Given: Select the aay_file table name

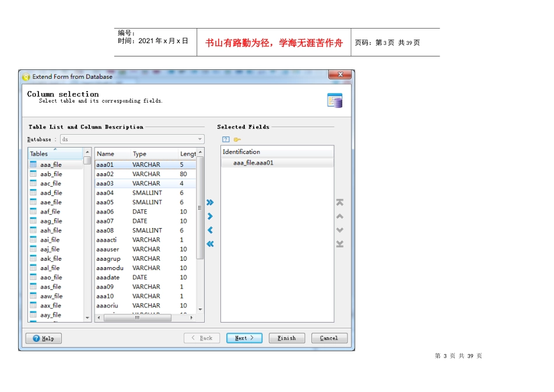Looking at the screenshot, I should click(51, 314).
